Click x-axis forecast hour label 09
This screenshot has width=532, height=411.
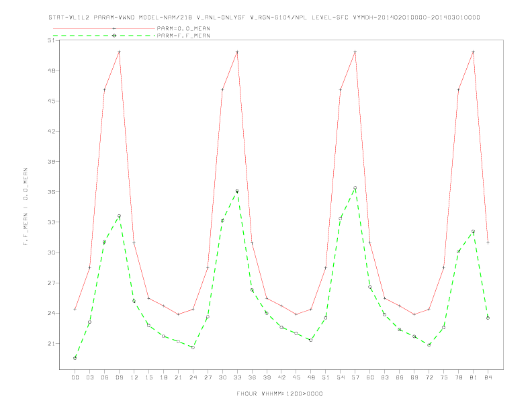pos(119,377)
